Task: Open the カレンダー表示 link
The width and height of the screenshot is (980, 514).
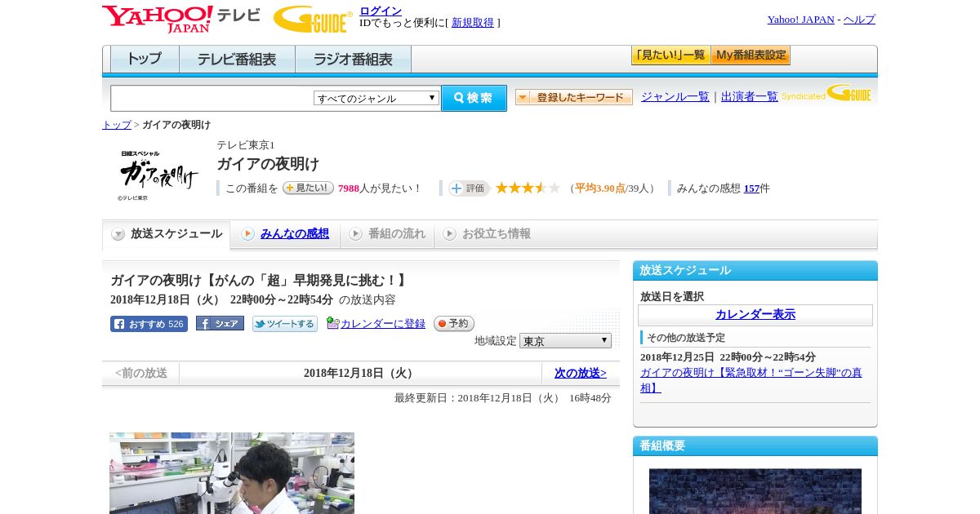Action: (755, 315)
